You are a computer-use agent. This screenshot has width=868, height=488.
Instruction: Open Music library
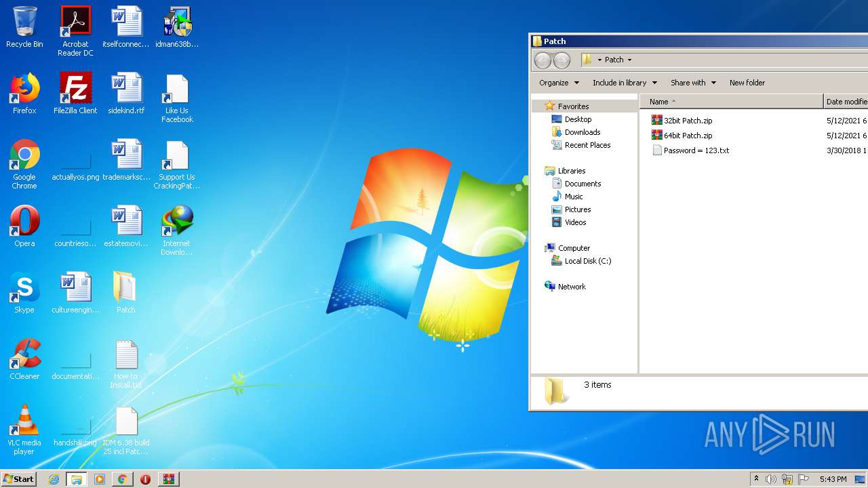pyautogui.click(x=567, y=197)
